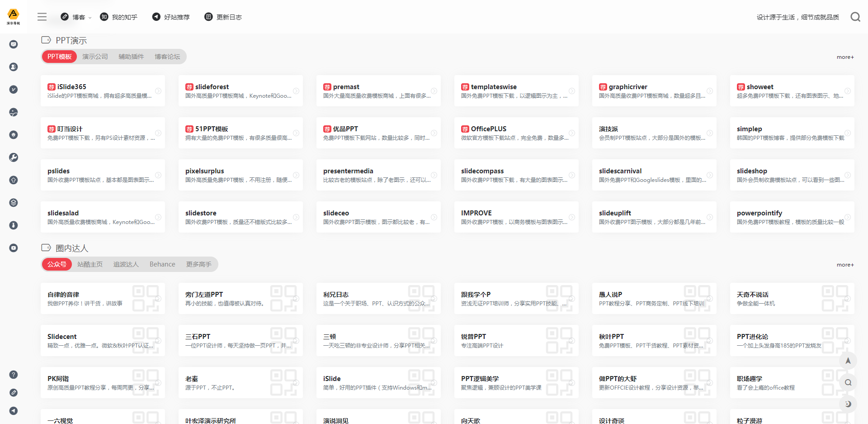Click the video play sidebar icon

pyautogui.click(x=14, y=248)
